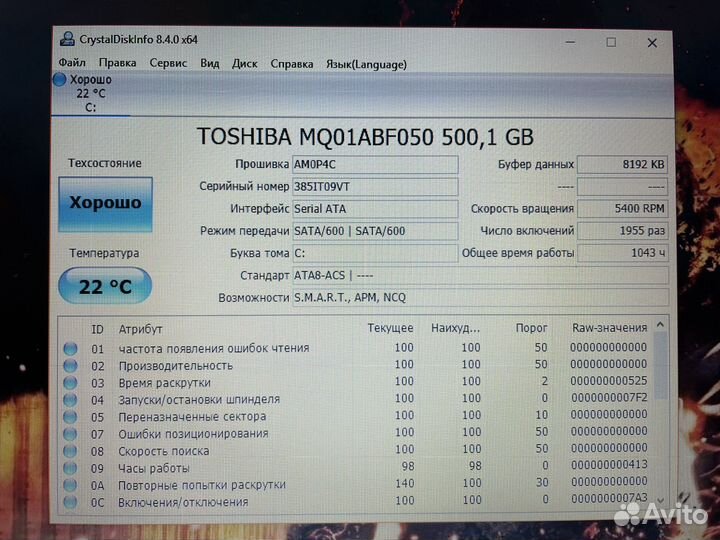720x540 pixels.
Task: Click the SMART list scroll up arrow
Action: point(661,325)
